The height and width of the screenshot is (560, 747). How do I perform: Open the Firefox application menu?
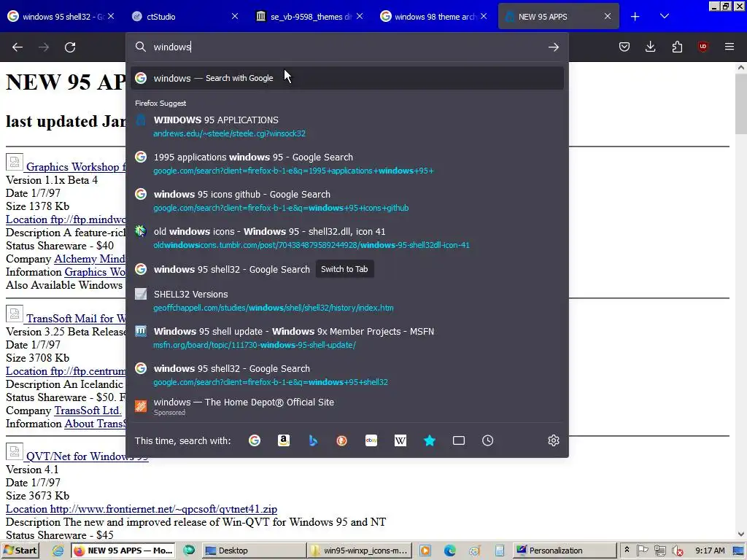coord(729,47)
